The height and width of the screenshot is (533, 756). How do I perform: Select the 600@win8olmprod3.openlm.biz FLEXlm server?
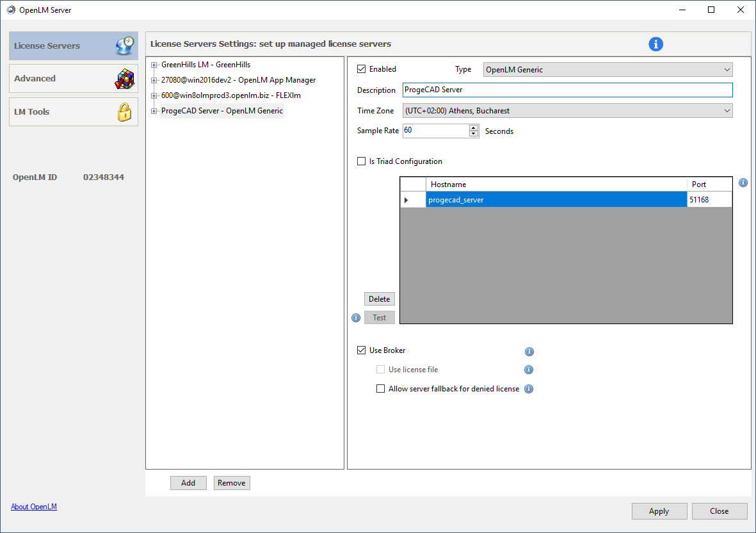230,95
